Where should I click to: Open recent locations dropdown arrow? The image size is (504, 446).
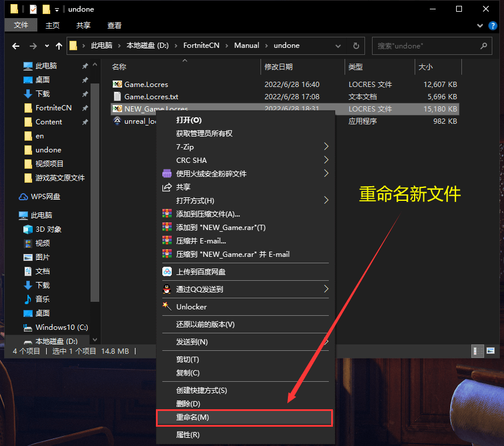(x=47, y=46)
